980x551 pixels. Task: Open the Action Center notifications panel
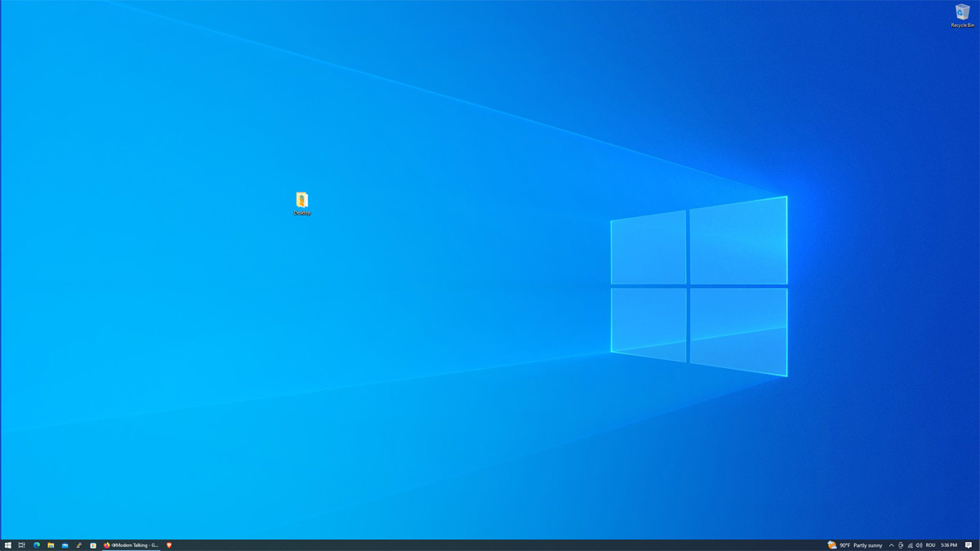(969, 544)
